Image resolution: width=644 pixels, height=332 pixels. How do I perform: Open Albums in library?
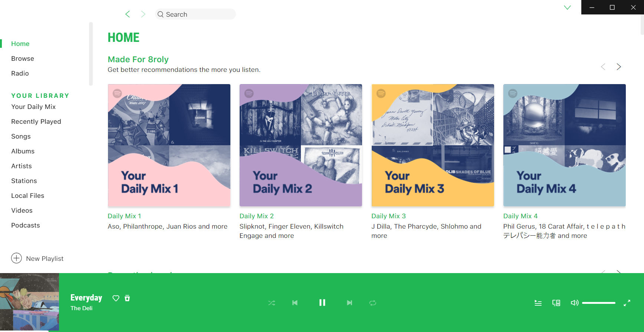point(23,151)
